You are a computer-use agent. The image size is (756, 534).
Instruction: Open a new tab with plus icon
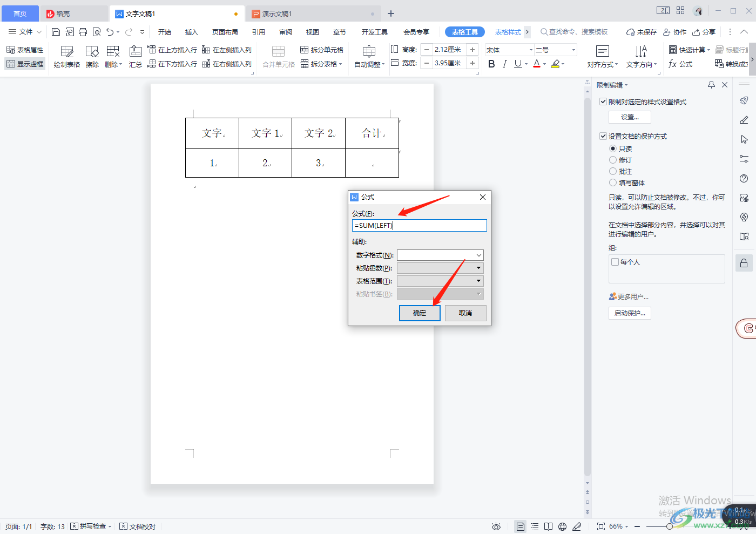click(x=391, y=13)
